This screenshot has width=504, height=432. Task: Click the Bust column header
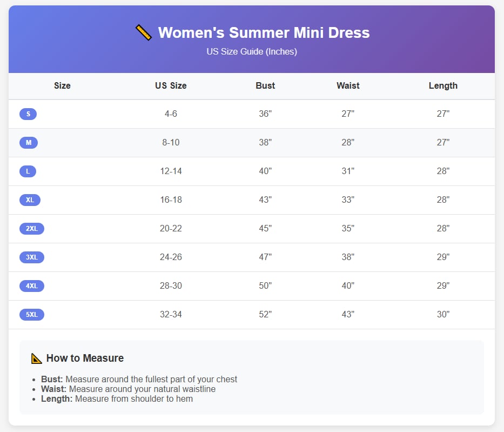(265, 85)
